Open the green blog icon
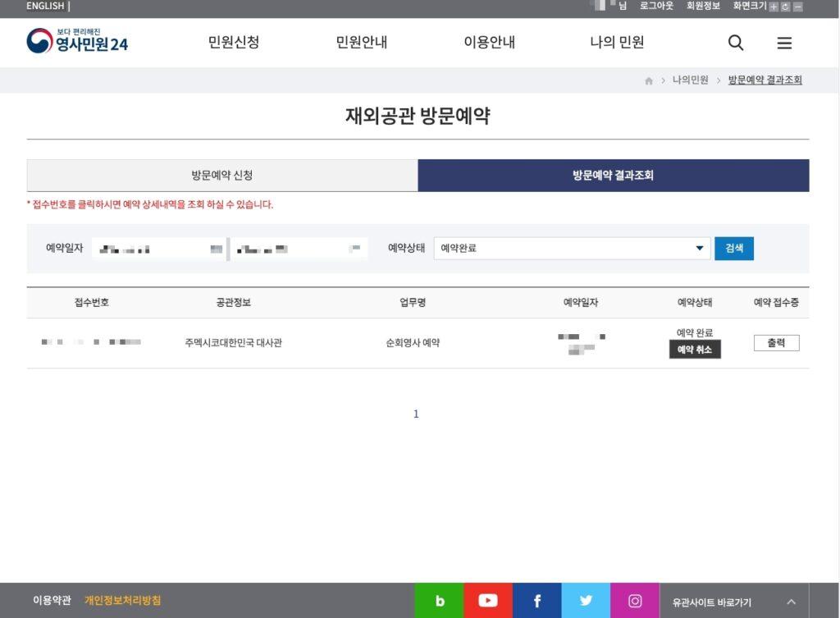Image resolution: width=840 pixels, height=618 pixels. pos(439,600)
